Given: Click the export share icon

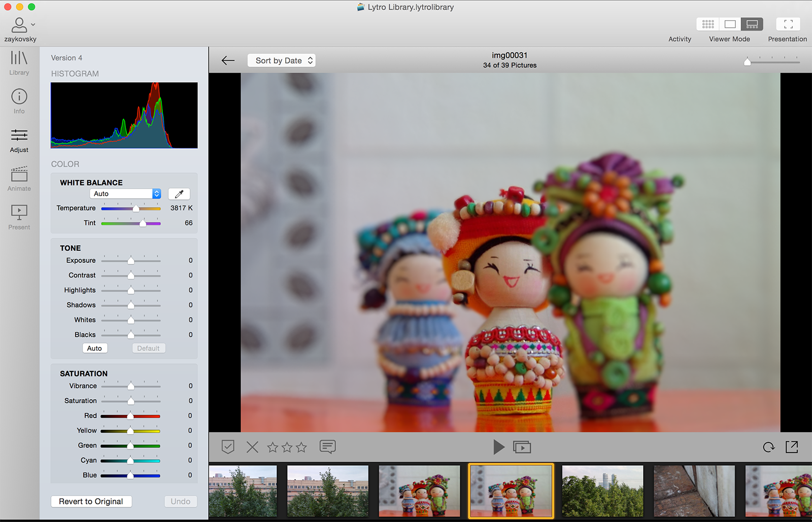Looking at the screenshot, I should [x=792, y=447].
